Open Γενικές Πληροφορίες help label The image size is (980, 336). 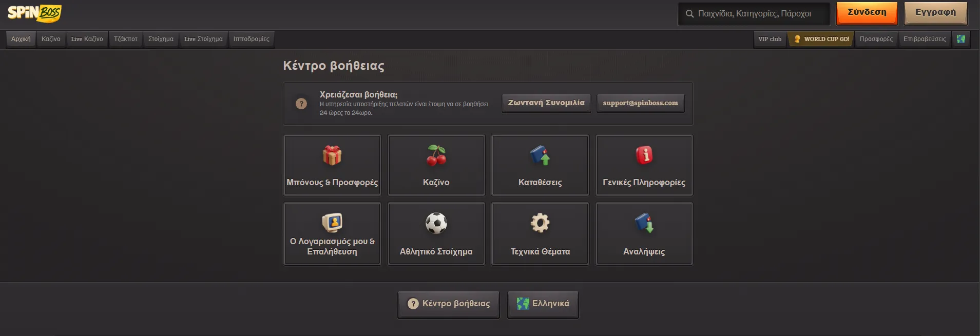pyautogui.click(x=644, y=183)
